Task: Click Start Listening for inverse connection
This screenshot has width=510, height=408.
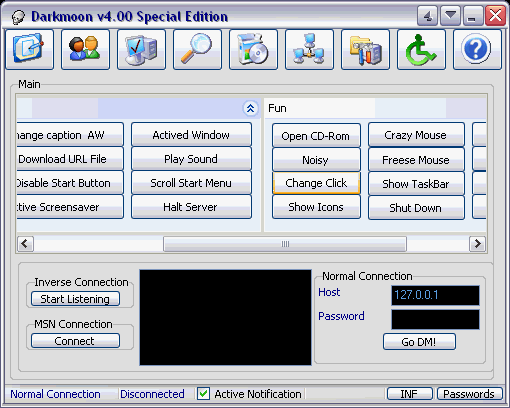Action: (x=75, y=299)
